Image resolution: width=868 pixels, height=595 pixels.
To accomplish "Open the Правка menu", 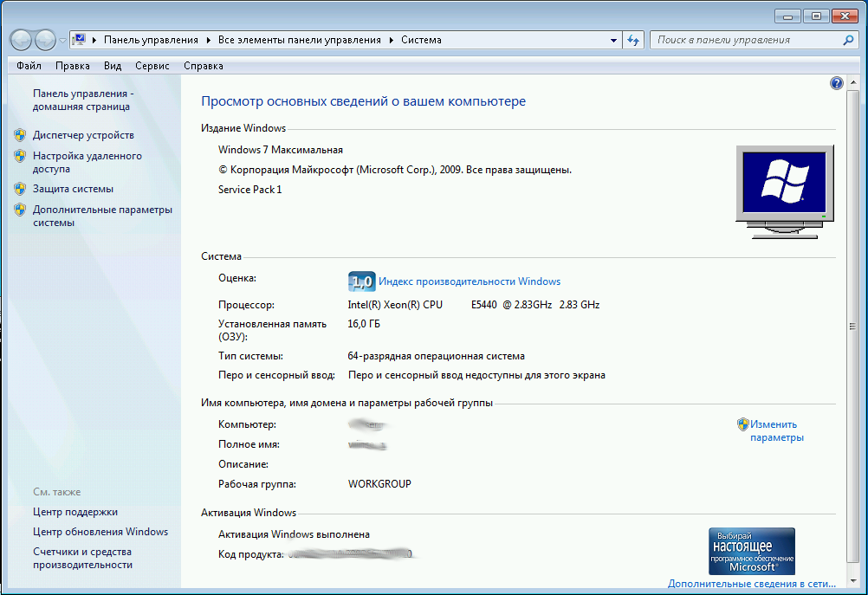I will 73,66.
